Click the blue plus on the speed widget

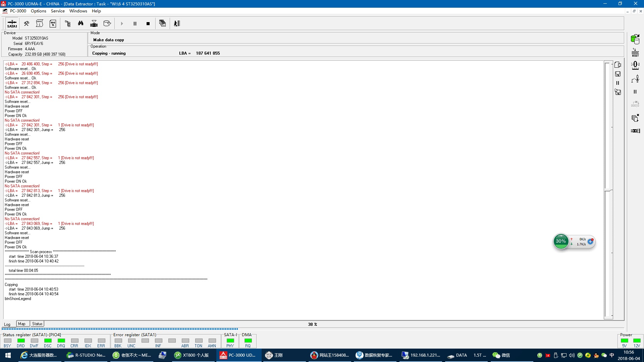[x=590, y=241]
